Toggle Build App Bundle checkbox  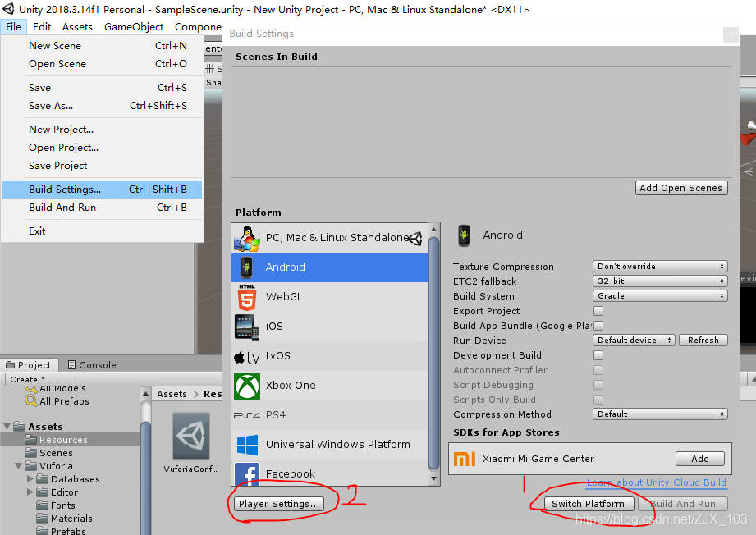[598, 326]
